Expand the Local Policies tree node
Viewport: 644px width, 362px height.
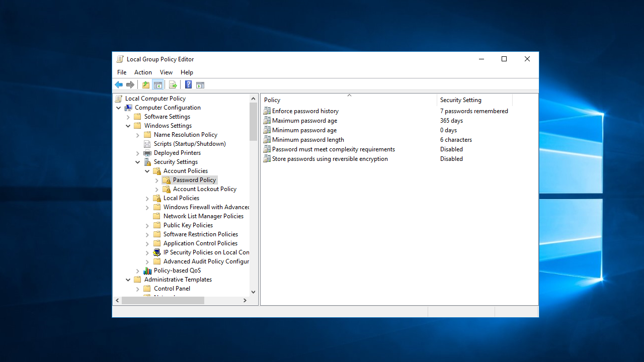point(147,199)
